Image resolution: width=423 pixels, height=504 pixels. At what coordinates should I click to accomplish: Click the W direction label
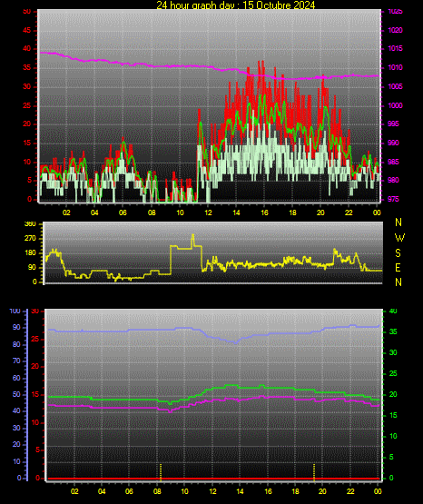point(399,238)
